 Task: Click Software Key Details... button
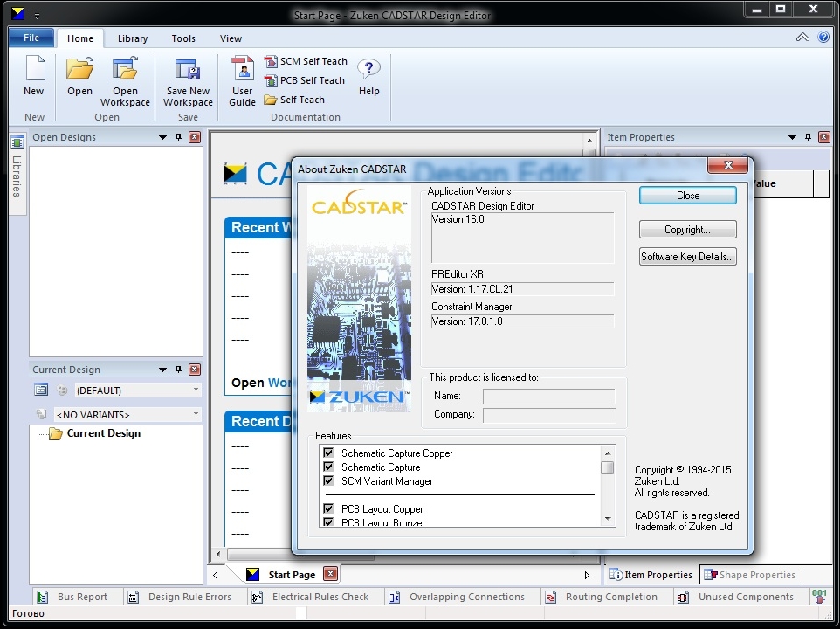[688, 256]
